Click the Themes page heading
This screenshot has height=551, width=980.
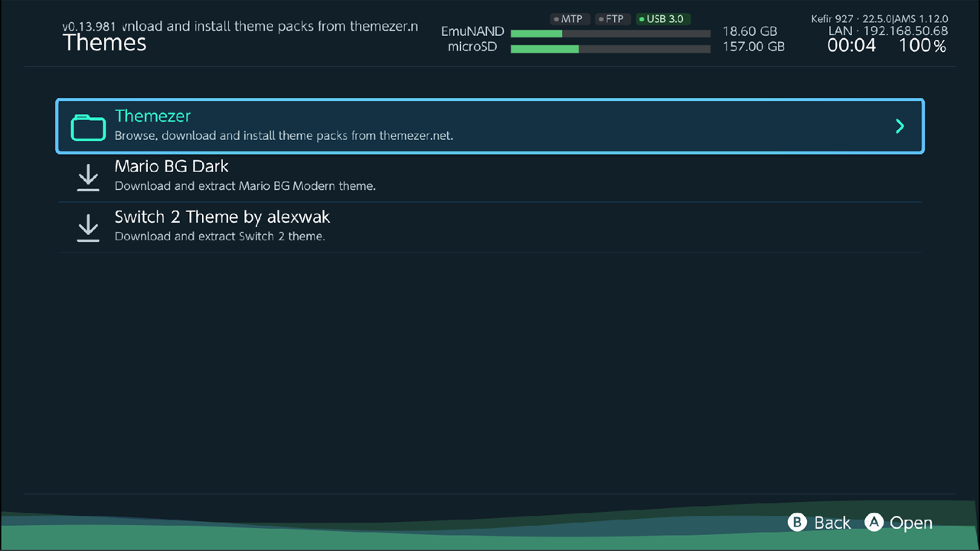click(x=104, y=43)
